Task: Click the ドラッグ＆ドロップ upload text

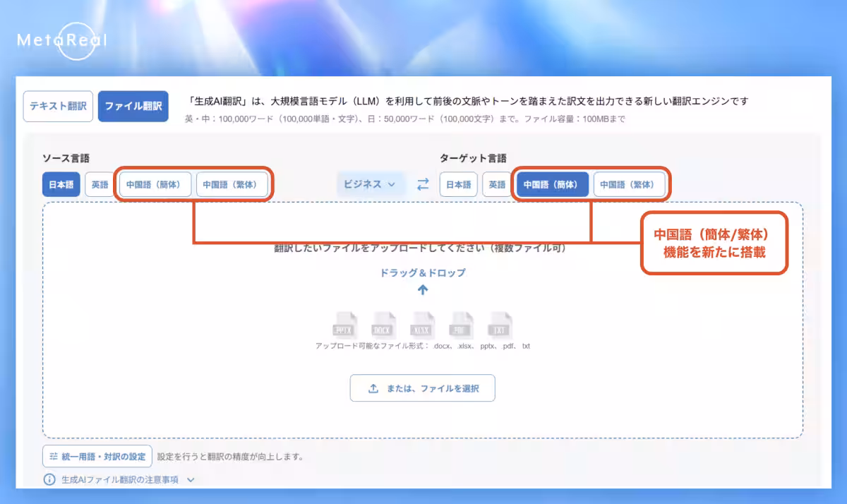Action: click(423, 272)
